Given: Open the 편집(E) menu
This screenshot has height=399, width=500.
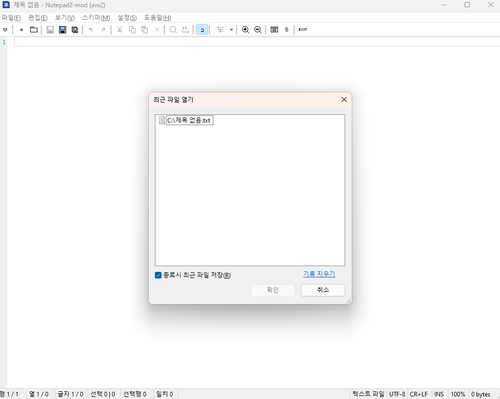Looking at the screenshot, I should coord(38,18).
